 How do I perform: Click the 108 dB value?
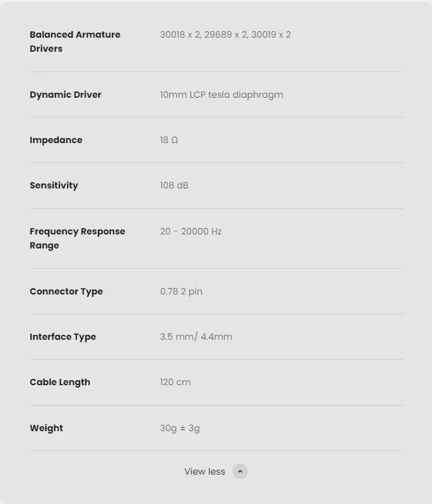[174, 185]
